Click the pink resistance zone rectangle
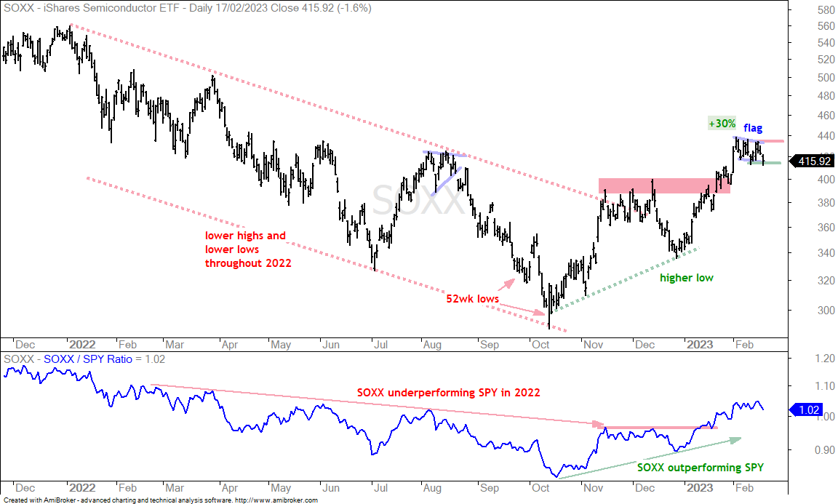The image size is (838, 504). pyautogui.click(x=664, y=186)
